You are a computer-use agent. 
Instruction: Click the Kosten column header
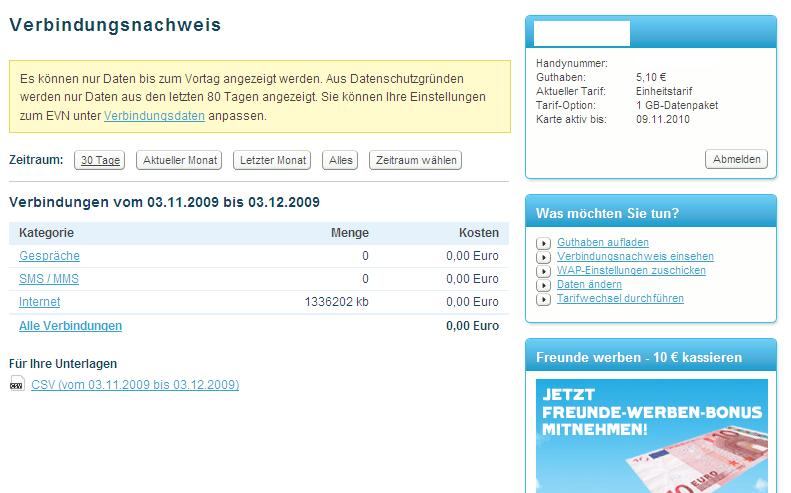479,233
